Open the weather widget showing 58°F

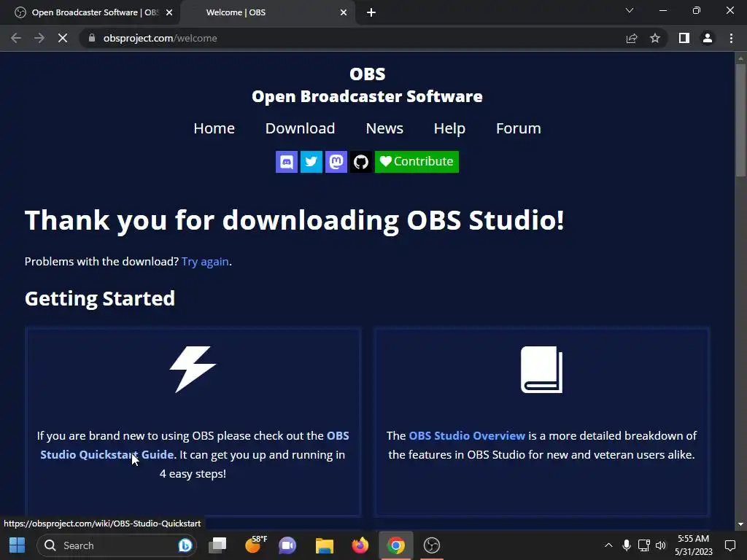point(255,545)
